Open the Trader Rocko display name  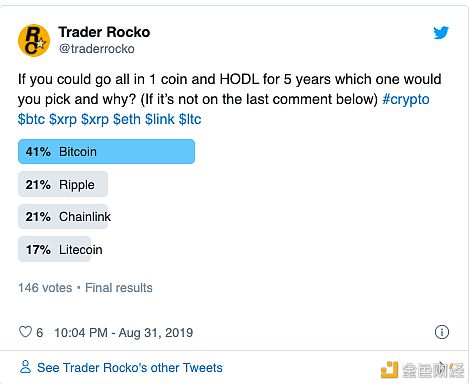click(x=104, y=32)
